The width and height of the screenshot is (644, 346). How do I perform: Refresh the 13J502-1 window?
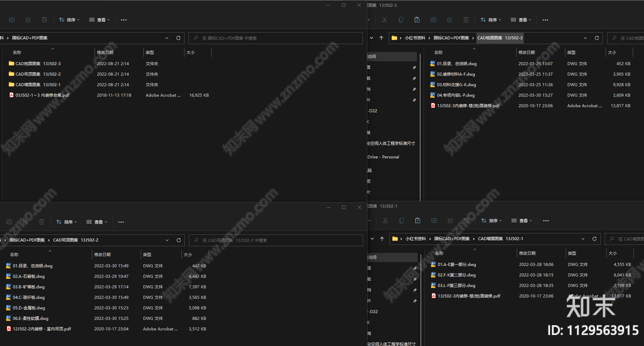594,239
